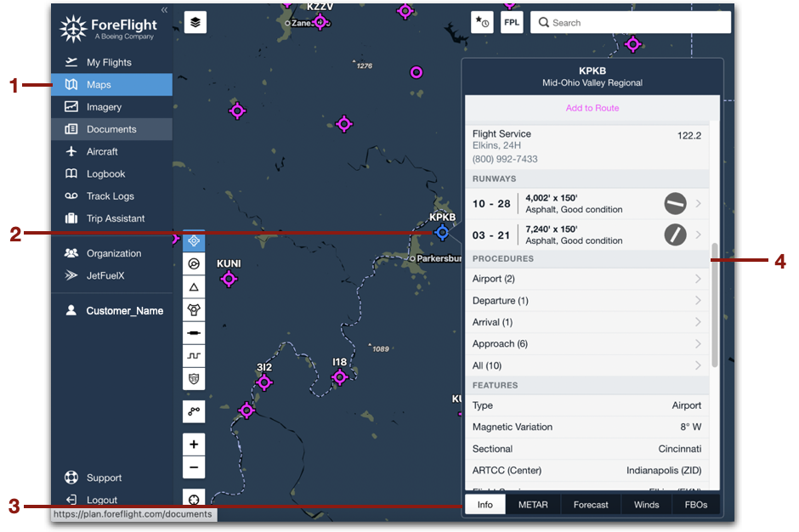Zoom in the map with the plus button
The height and width of the screenshot is (532, 799).
[194, 444]
